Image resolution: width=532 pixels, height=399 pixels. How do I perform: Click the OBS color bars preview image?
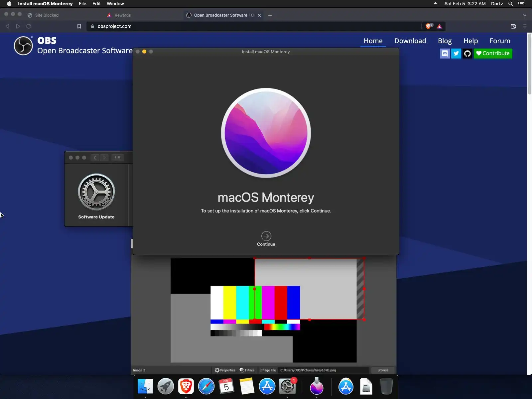[x=255, y=311]
